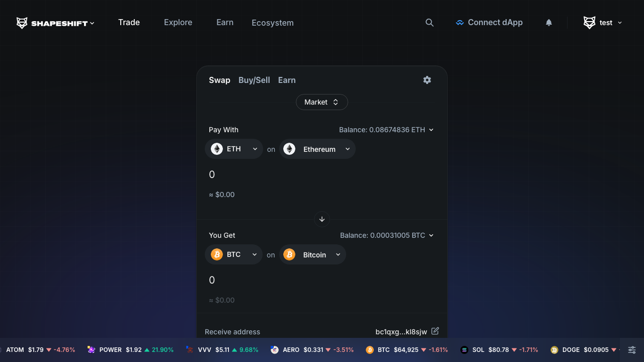Click the swap direction arrow button
644x362 pixels.
pyautogui.click(x=322, y=219)
